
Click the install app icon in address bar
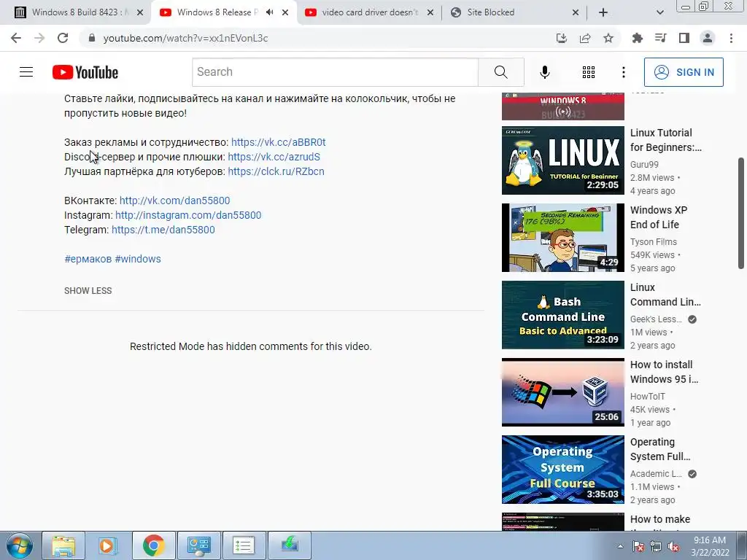click(x=562, y=38)
